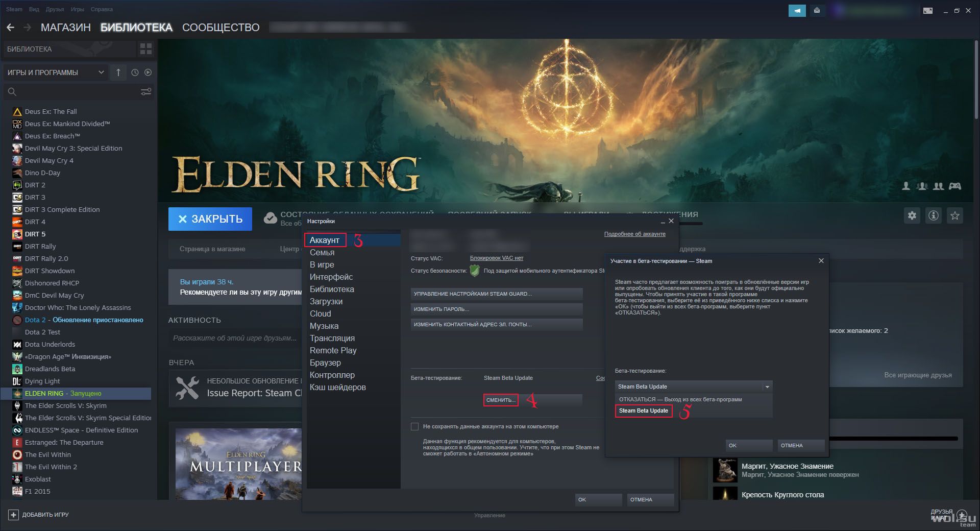Viewport: 980px width, 531px height.
Task: Choose 'ОТКАЗАТЬСЯ' option in beta list
Action: (x=680, y=399)
